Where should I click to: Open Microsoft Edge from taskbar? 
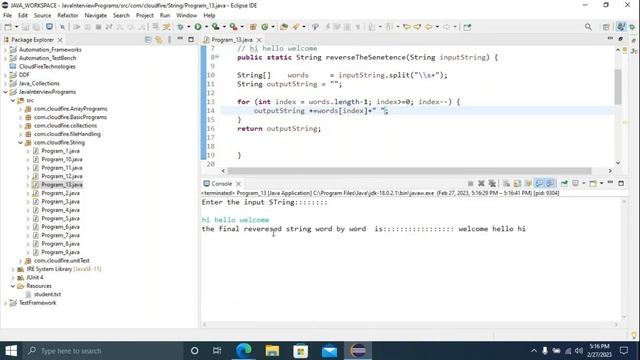tap(244, 351)
